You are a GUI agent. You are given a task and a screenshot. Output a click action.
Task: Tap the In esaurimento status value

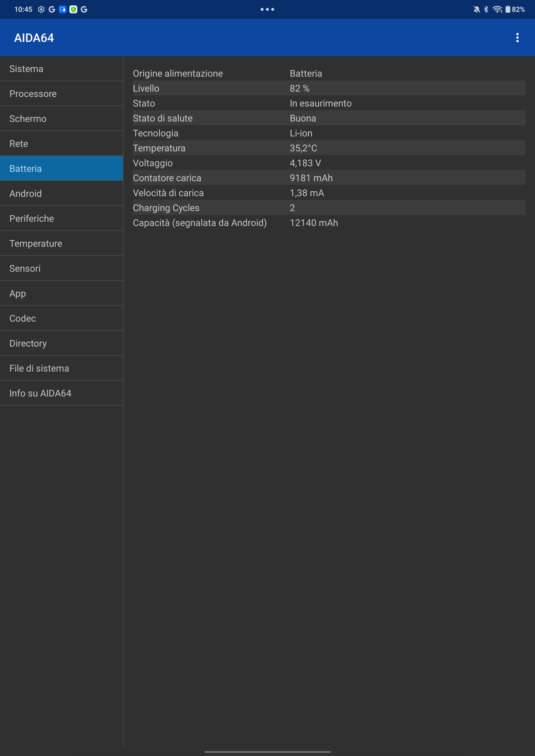click(321, 103)
